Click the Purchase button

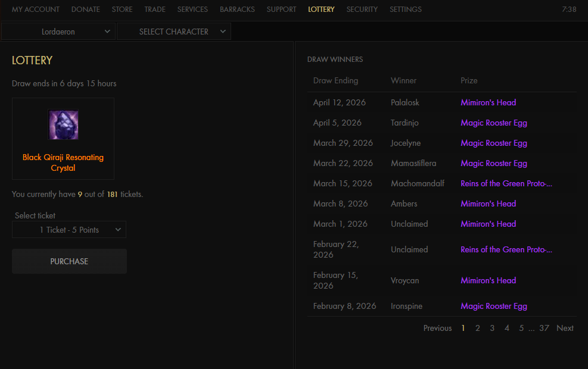point(69,261)
